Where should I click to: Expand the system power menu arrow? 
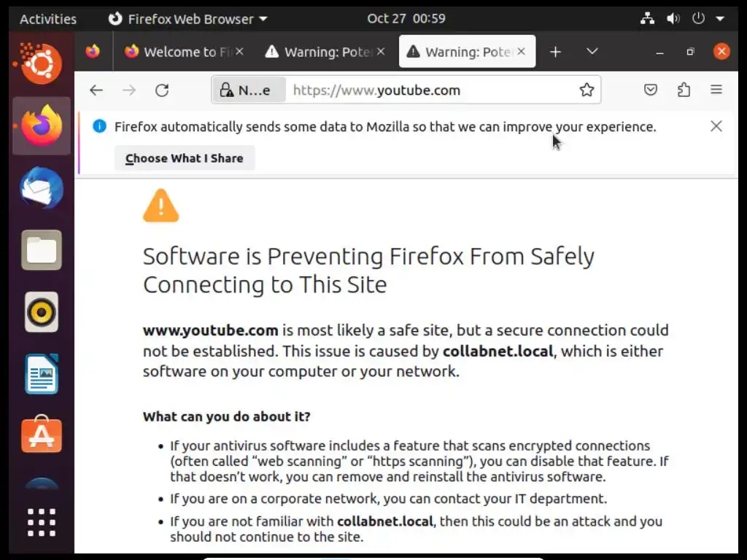tap(720, 19)
